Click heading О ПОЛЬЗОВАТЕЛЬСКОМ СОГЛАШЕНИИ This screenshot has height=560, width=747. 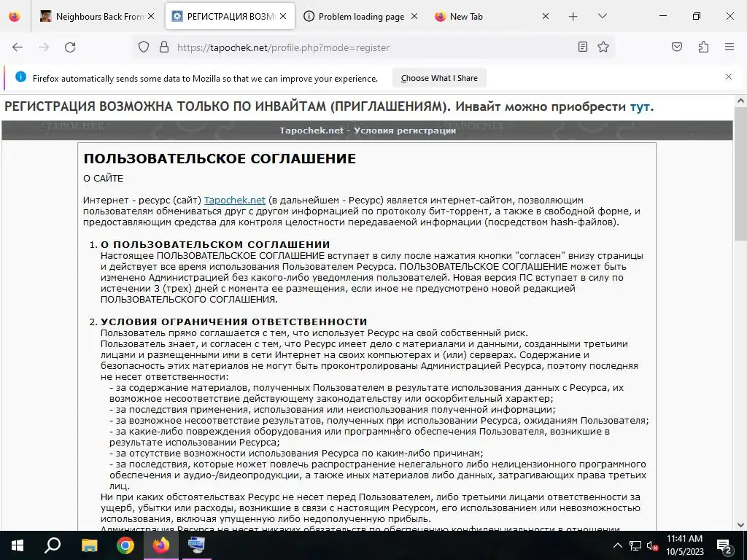[215, 245]
